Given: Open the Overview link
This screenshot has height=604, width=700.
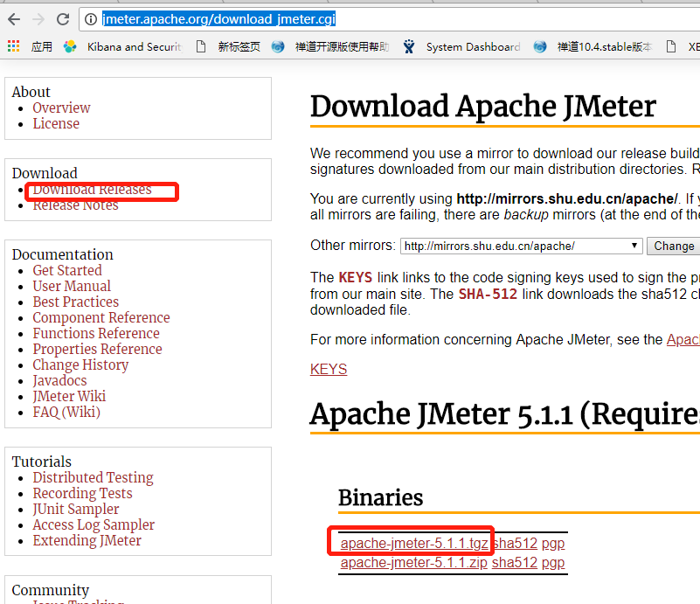Looking at the screenshot, I should pos(61,108).
